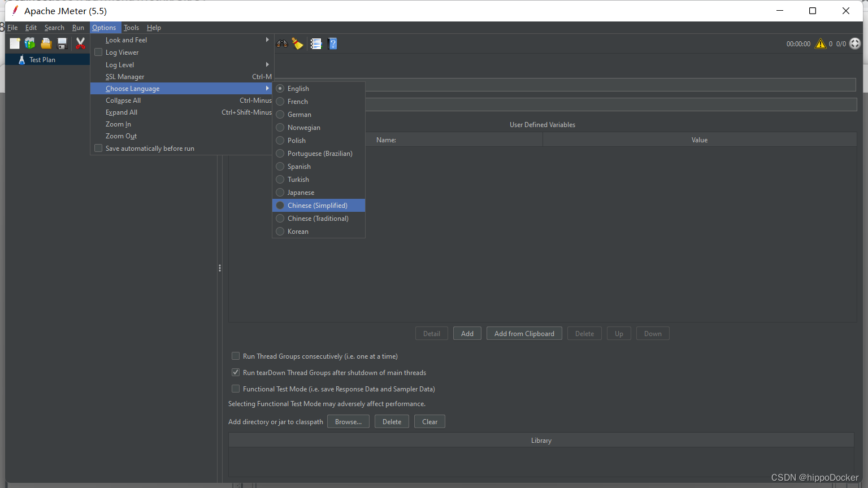The image size is (868, 488).
Task: Click the Help question mark icon
Action: [332, 43]
